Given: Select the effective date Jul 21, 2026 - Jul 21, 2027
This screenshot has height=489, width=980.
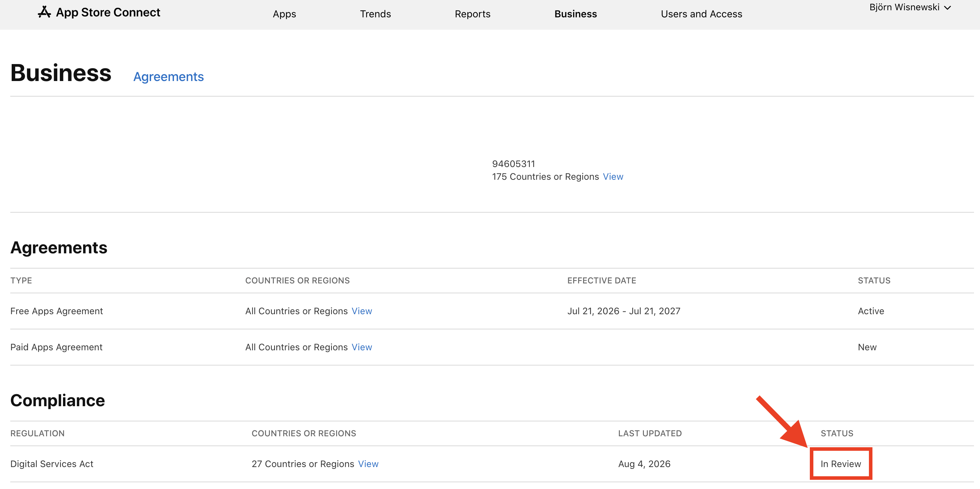Looking at the screenshot, I should 623,311.
